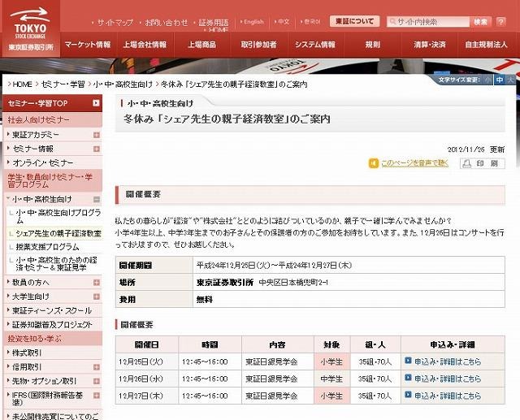Open the 清算・決済 navigation menu

pyautogui.click(x=428, y=44)
